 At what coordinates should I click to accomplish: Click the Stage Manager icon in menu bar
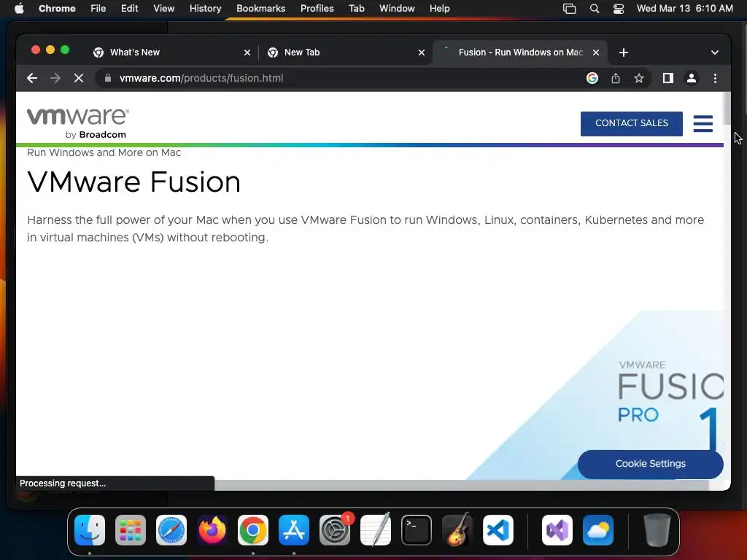[569, 8]
